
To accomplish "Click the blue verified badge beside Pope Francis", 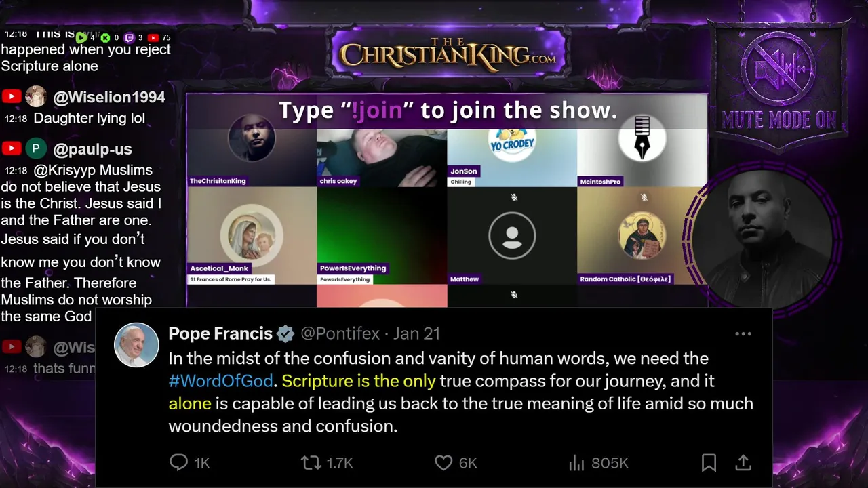I will point(285,334).
